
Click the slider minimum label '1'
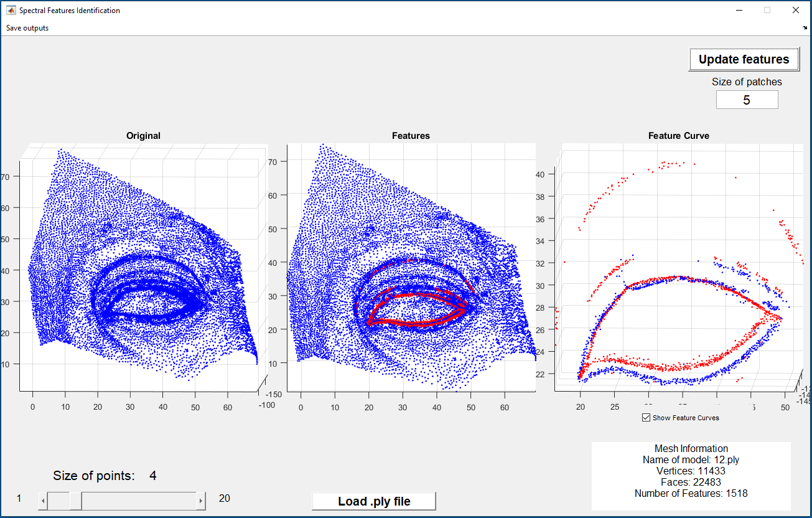tap(19, 498)
